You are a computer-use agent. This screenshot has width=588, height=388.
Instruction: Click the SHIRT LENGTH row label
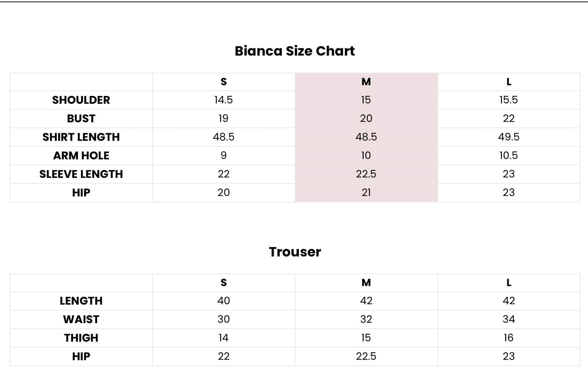[x=81, y=137]
